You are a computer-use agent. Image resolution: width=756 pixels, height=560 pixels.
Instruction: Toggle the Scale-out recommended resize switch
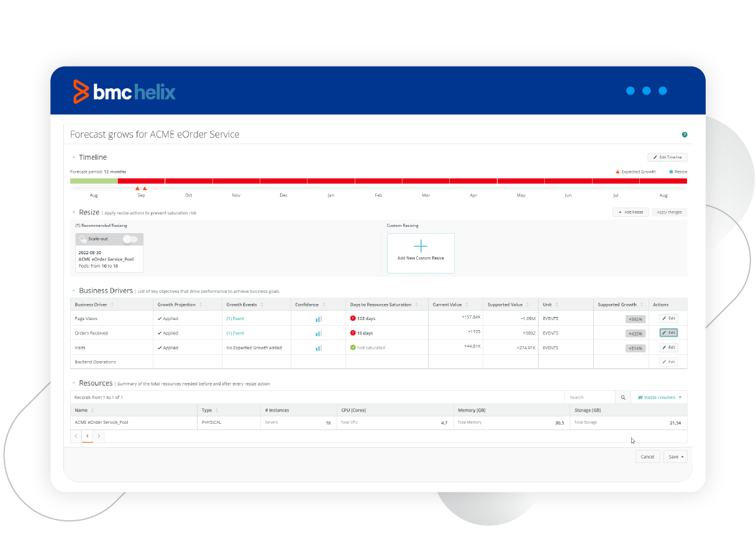pyautogui.click(x=129, y=239)
